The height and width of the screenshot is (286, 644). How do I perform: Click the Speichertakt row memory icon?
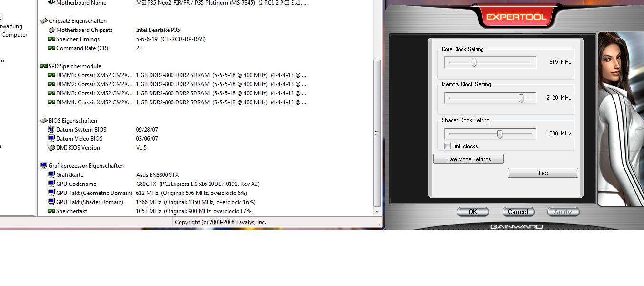click(x=51, y=211)
